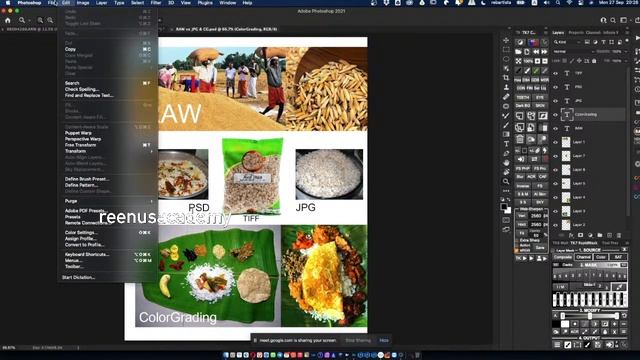Click Save in the Web-Sharpen section
Screen dimensions: 640x360
pos(540,248)
